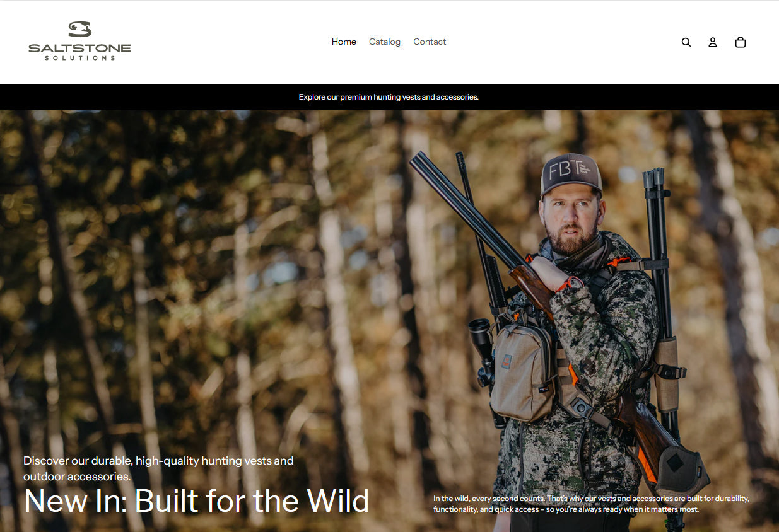Click the hunter's FBT cap in hero image
This screenshot has width=779, height=532.
[x=571, y=173]
